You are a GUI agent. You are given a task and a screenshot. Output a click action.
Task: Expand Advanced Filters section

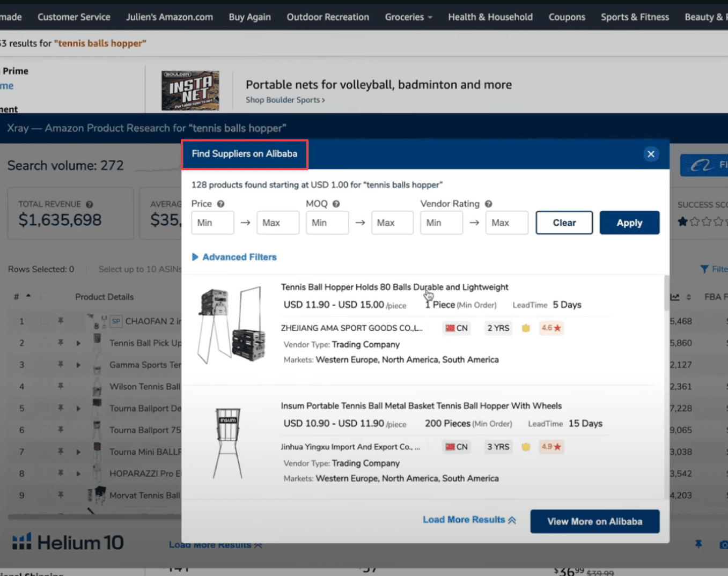234,257
